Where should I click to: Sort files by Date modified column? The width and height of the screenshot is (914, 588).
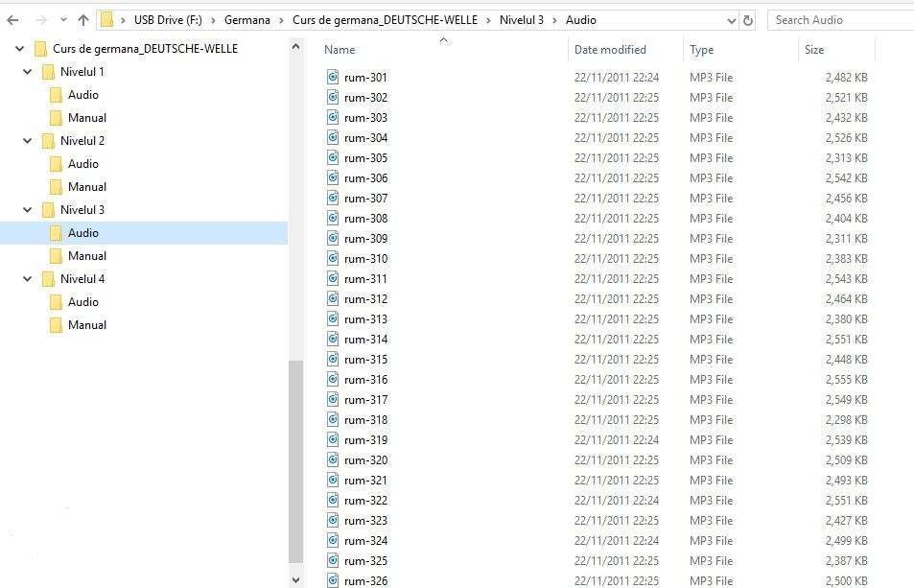coord(625,50)
